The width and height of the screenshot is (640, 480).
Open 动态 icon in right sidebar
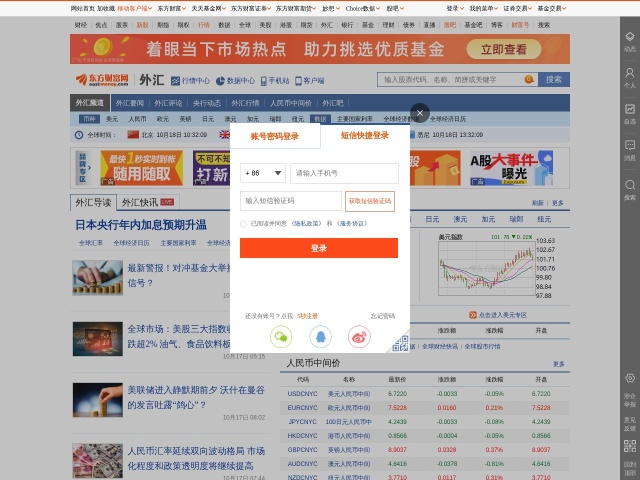630,42
